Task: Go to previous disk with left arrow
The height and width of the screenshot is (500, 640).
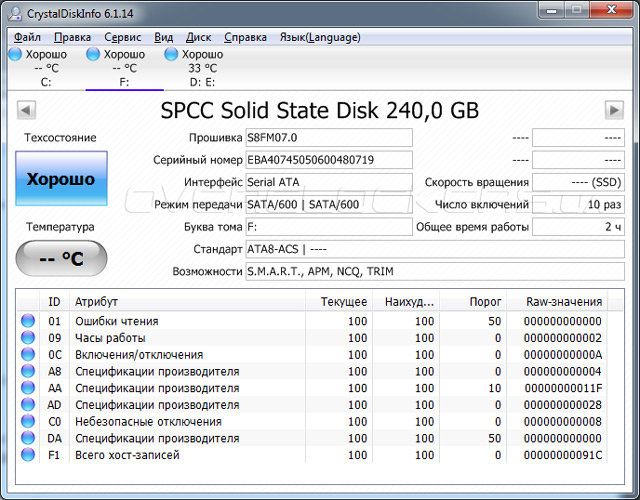Action: tap(25, 109)
